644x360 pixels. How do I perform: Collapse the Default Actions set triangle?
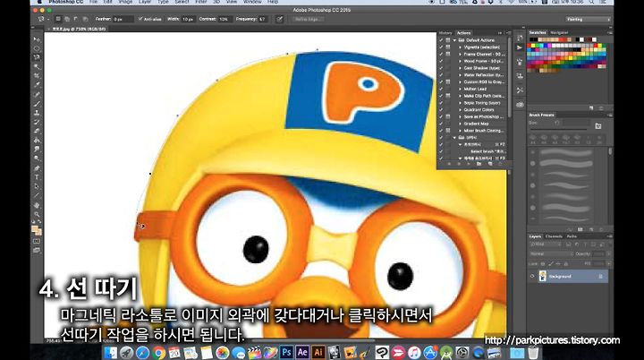coord(454,40)
